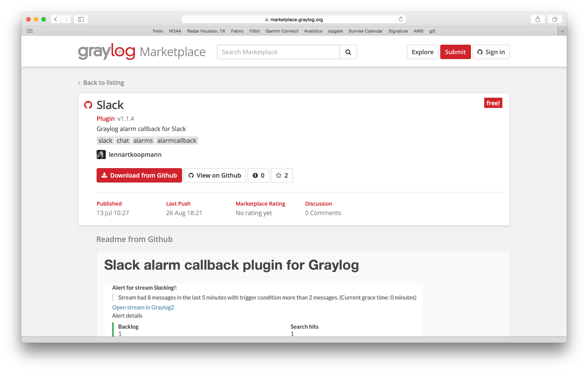This screenshot has height=373, width=588.
Task: Star the plugin via star count button
Action: tap(281, 175)
